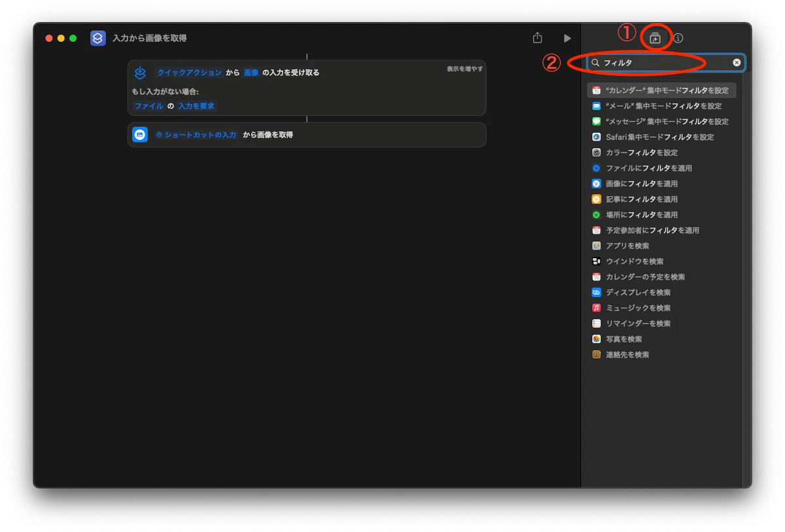The width and height of the screenshot is (785, 532).
Task: Select 連絡先を検索 action text
Action: (x=627, y=355)
